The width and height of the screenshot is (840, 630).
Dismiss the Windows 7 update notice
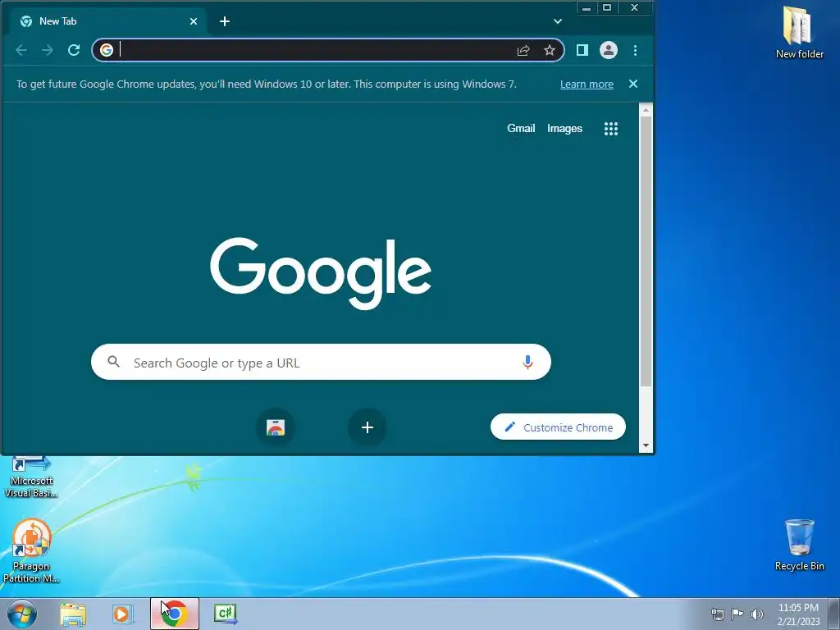pos(633,84)
